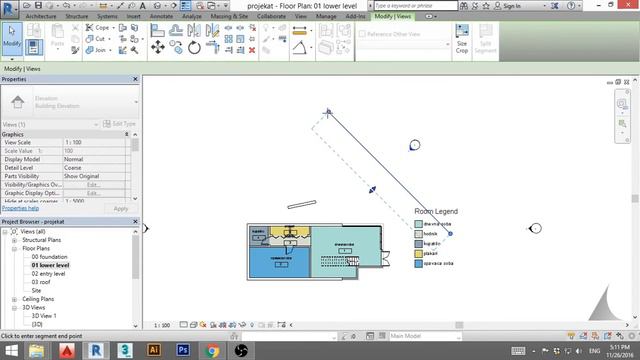Click the Properties palette toggle icon
Viewport: 640px width, 360px height.
pyautogui.click(x=34, y=47)
